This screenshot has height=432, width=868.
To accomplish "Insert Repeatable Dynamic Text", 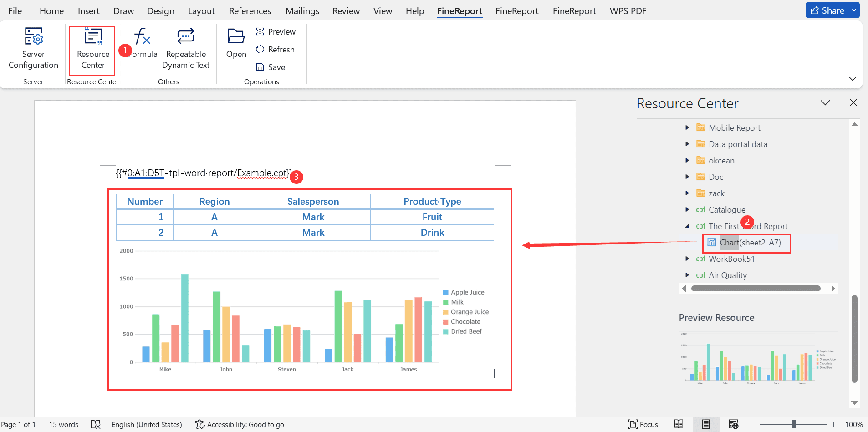I will [x=186, y=48].
